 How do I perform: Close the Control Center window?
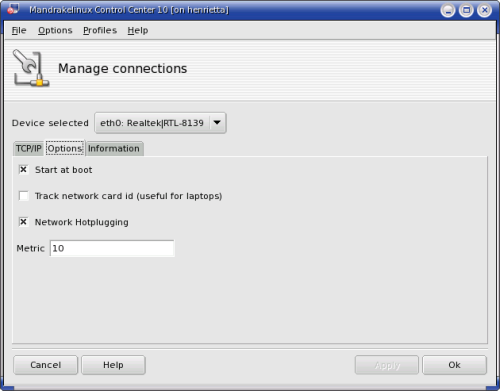[x=485, y=10]
